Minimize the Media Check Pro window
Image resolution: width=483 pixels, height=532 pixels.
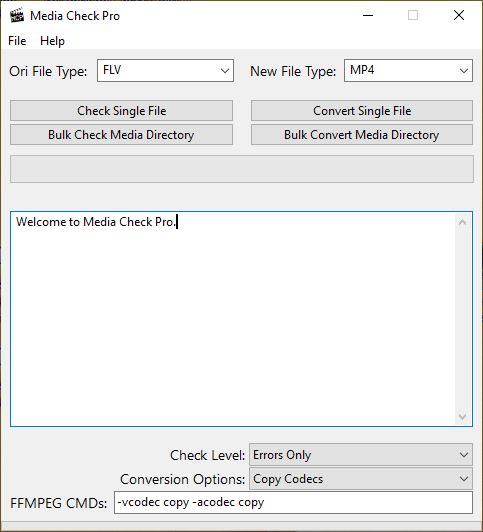click(x=368, y=15)
